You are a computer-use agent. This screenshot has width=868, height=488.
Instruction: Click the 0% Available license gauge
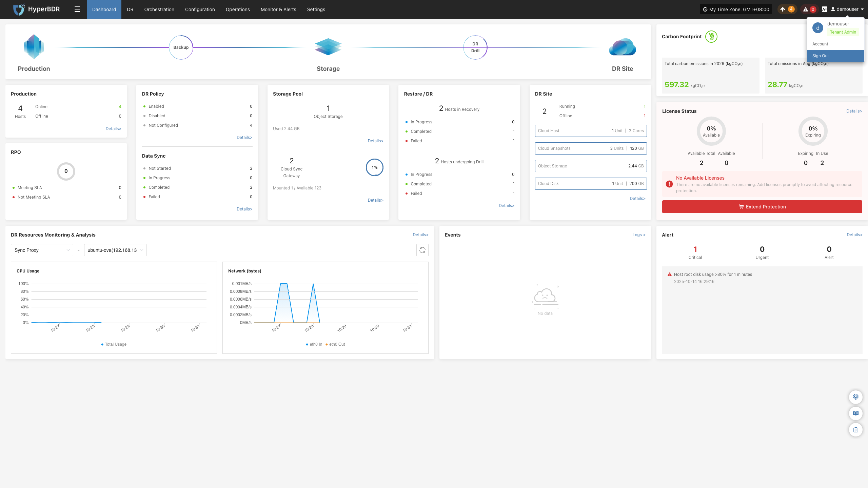711,131
